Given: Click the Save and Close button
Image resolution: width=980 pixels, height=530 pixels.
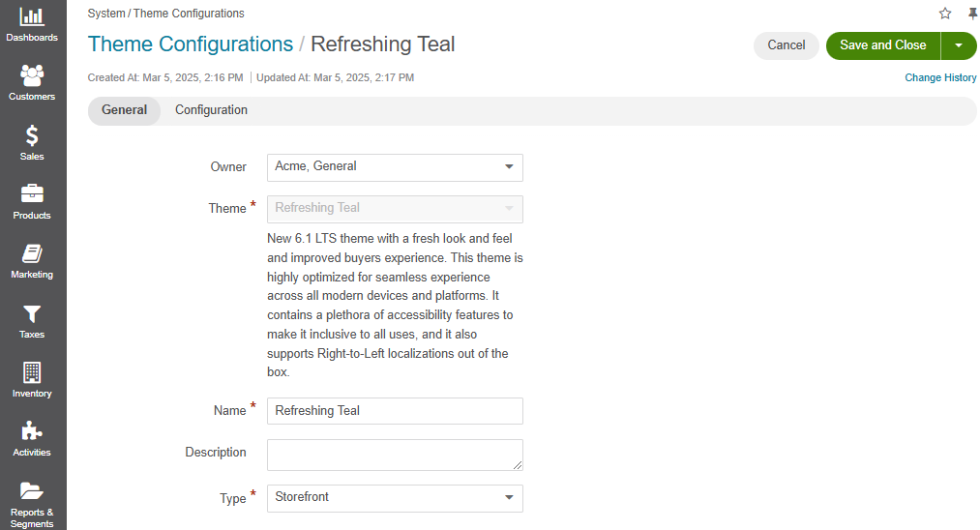Looking at the screenshot, I should pyautogui.click(x=883, y=45).
